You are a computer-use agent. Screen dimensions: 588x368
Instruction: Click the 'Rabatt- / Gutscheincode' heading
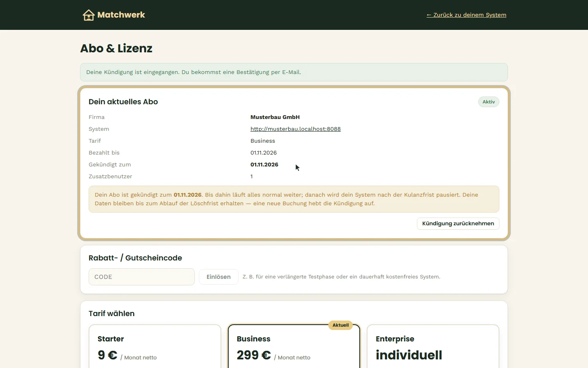135,258
